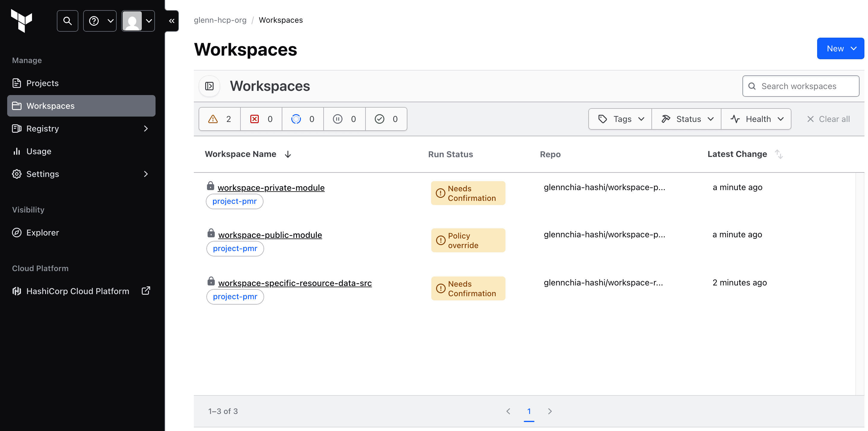Open the Usage page from sidebar

(39, 151)
